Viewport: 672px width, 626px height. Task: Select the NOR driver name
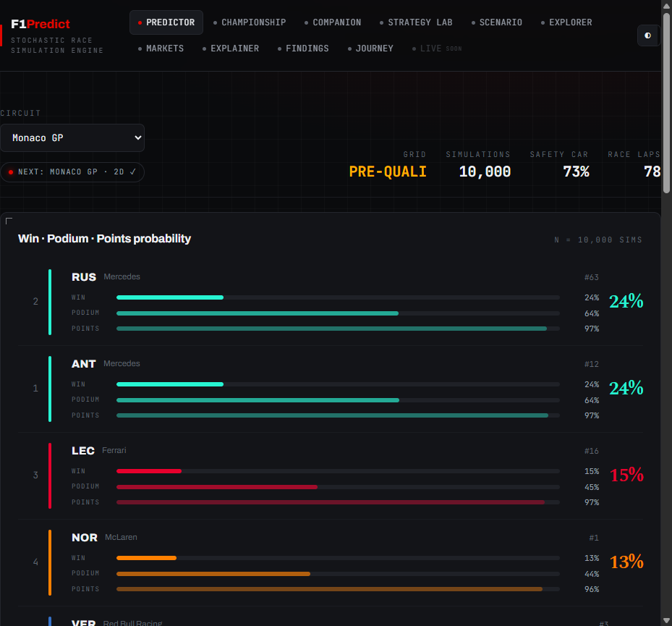tap(85, 538)
